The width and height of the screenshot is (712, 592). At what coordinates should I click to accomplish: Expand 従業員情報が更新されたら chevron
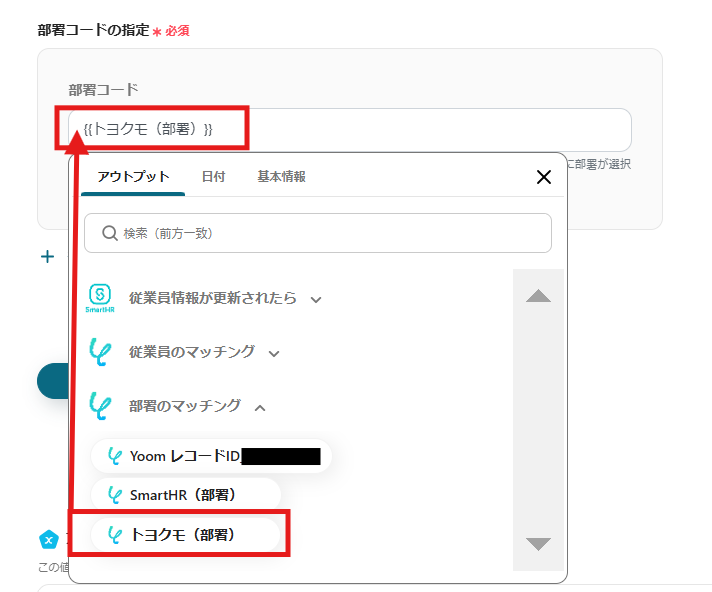[x=316, y=300]
